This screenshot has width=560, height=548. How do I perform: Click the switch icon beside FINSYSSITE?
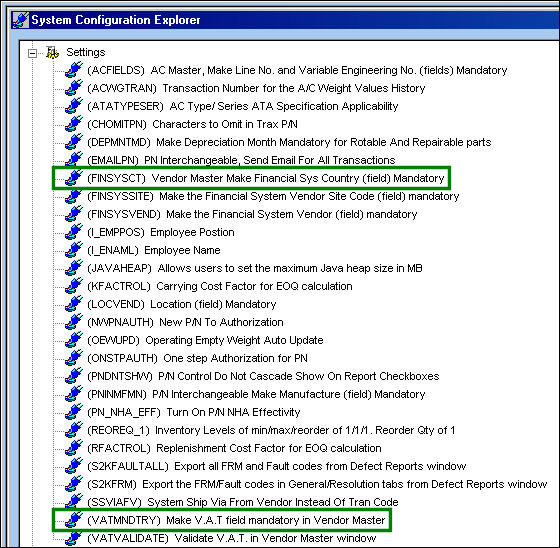click(74, 196)
